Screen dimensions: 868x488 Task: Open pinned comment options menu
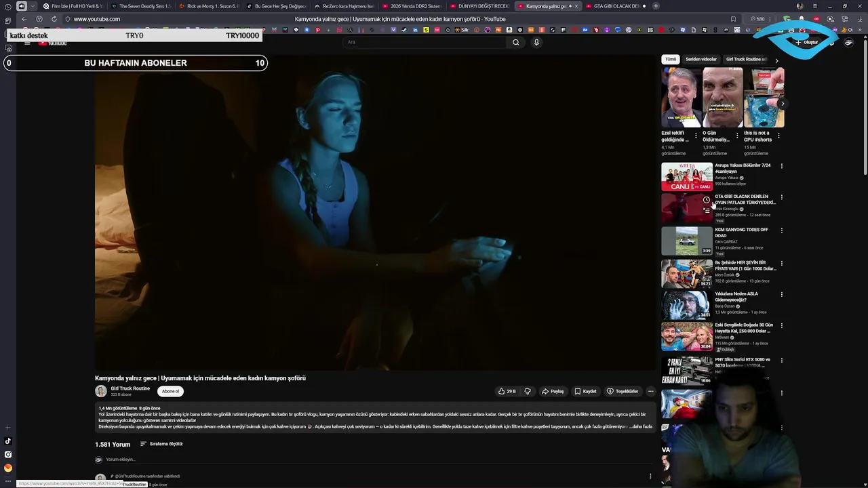click(x=650, y=476)
